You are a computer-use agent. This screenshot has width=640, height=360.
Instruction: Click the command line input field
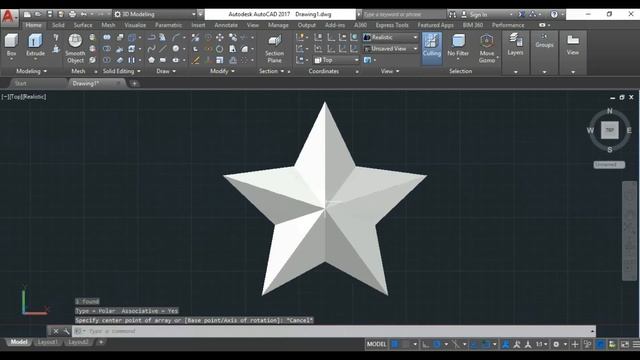click(x=335, y=331)
